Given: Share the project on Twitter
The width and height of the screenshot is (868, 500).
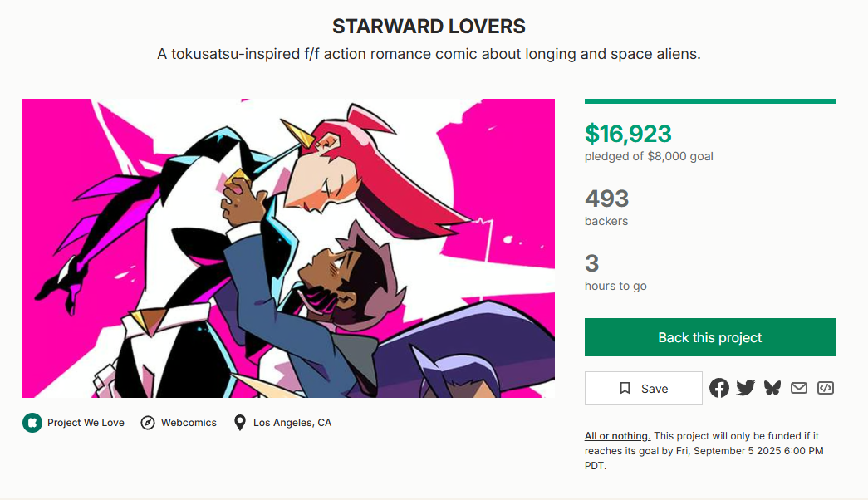Looking at the screenshot, I should click(746, 388).
